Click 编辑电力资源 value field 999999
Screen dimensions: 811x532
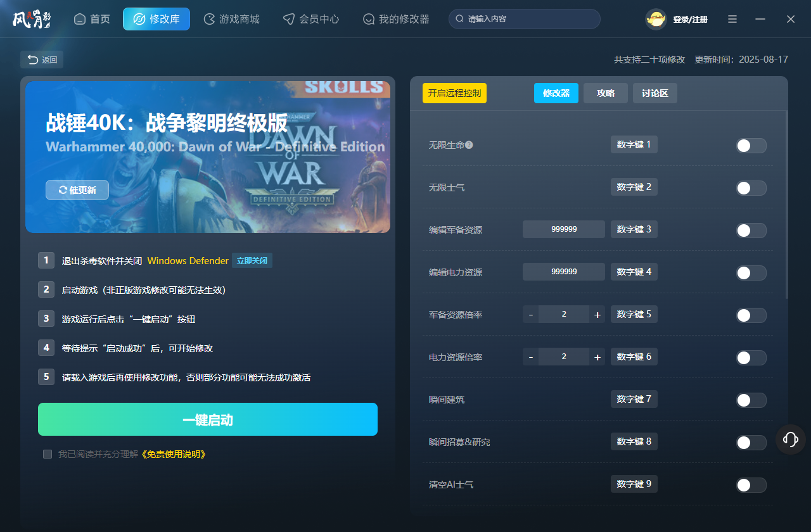(x=564, y=272)
